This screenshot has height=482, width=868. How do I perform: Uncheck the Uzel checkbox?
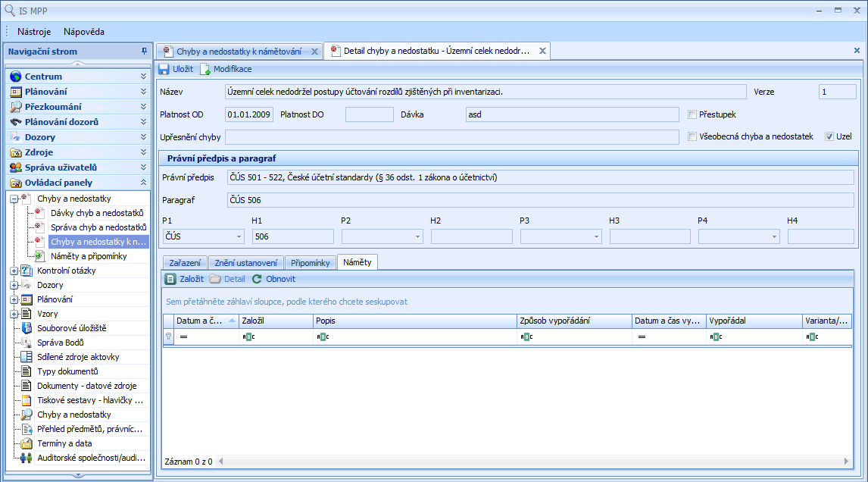click(829, 136)
